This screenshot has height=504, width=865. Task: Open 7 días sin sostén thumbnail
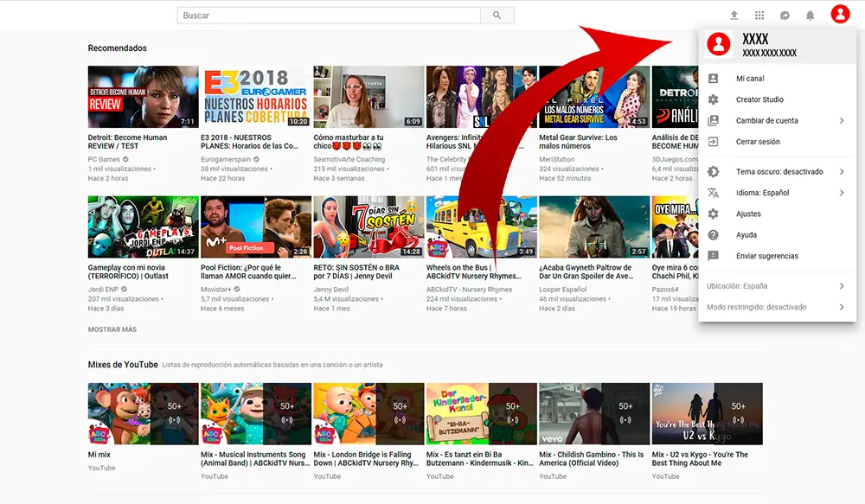click(x=368, y=226)
